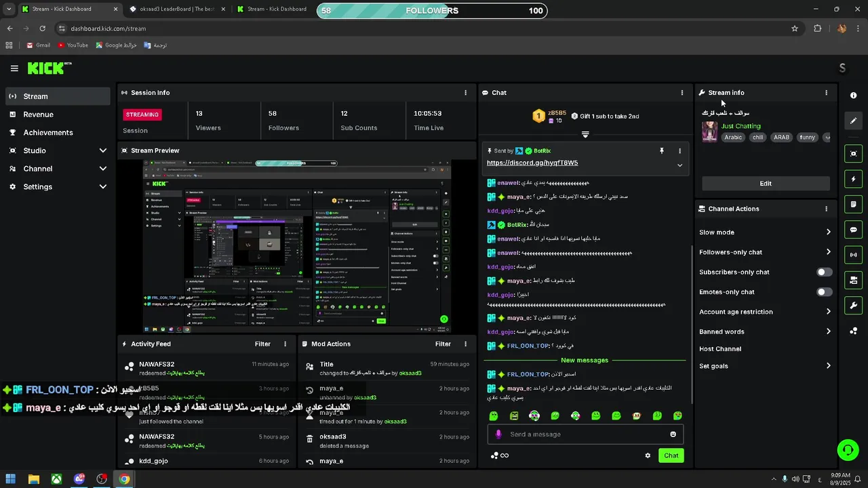Open chat settings gear icon

coord(648,455)
